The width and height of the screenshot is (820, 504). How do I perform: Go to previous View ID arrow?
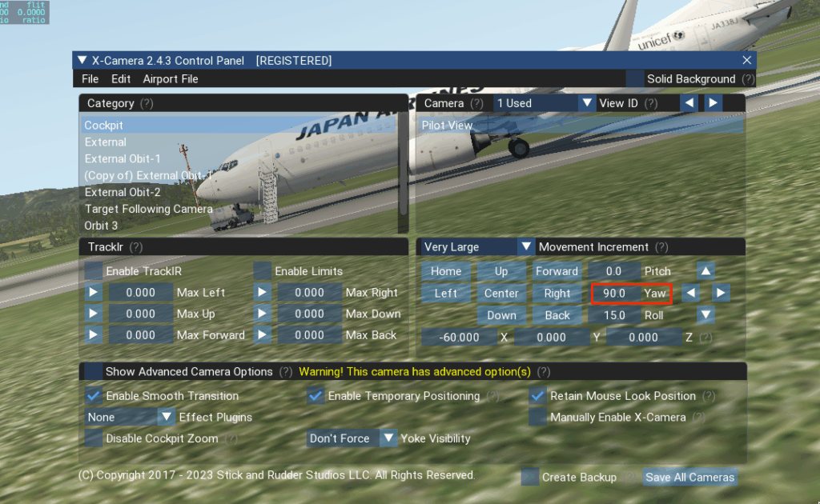[x=688, y=103]
